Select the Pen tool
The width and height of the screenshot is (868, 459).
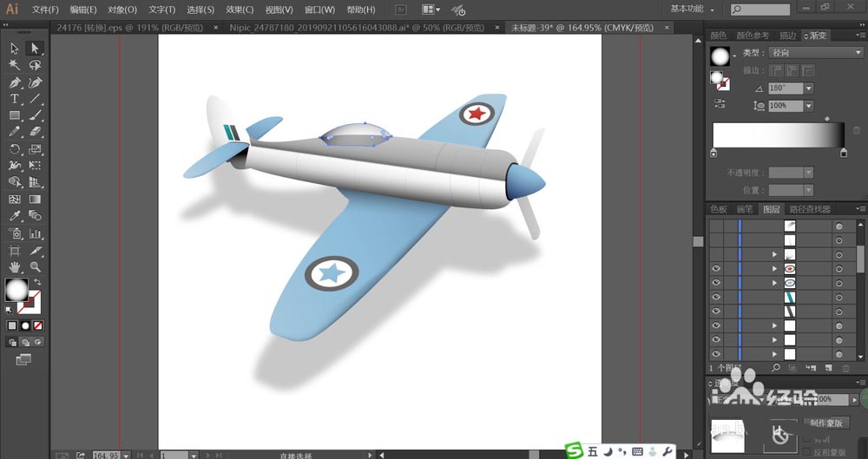pos(15,82)
